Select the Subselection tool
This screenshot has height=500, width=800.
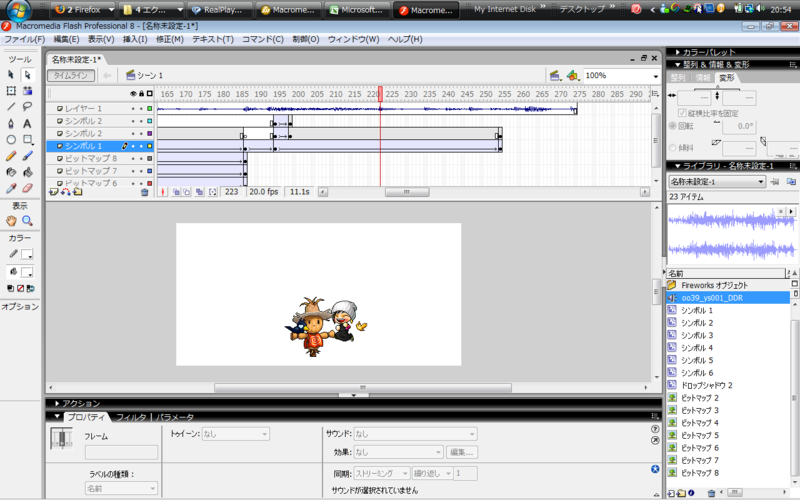(x=28, y=74)
